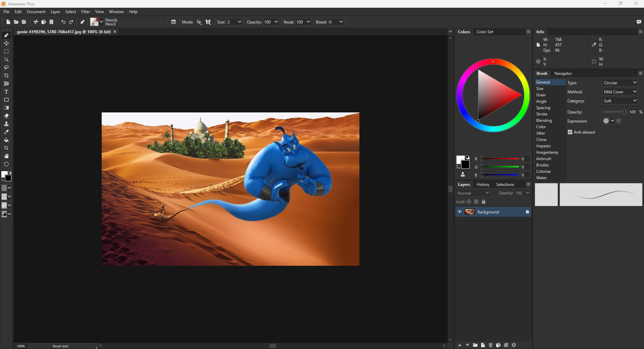Select the Text tool
644x349 pixels.
tap(6, 92)
